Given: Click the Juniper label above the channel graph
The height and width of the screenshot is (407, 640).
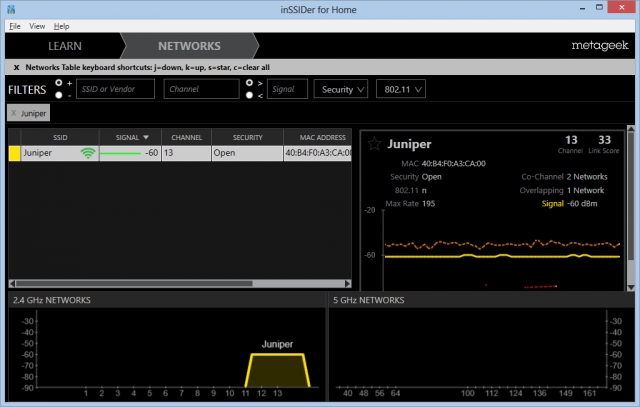Looking at the screenshot, I should point(277,344).
